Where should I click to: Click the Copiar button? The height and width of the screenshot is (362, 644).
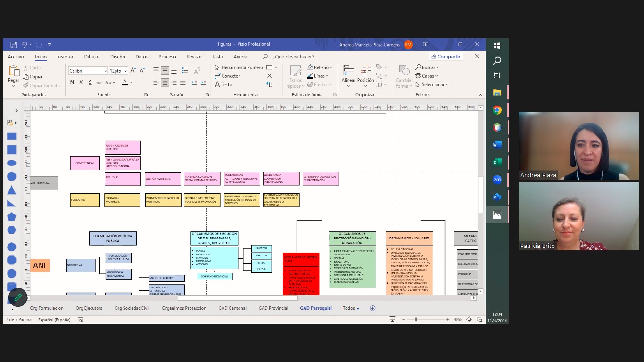click(33, 77)
